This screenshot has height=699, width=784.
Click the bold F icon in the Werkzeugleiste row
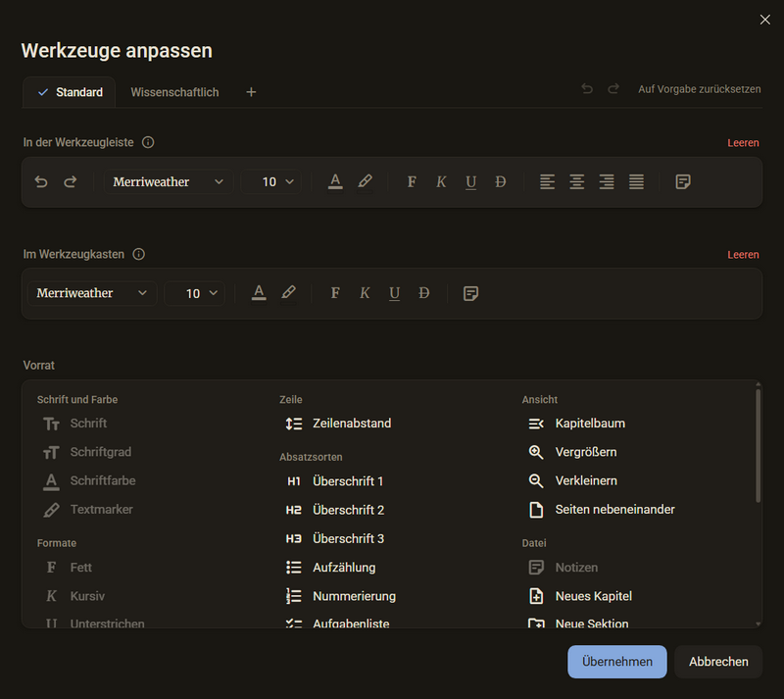[x=412, y=181]
